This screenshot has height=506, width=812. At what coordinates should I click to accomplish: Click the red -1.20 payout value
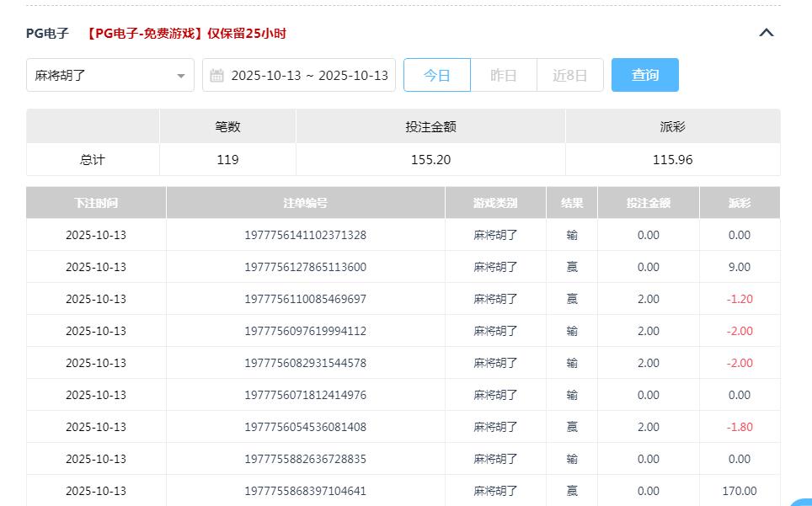pyautogui.click(x=739, y=299)
